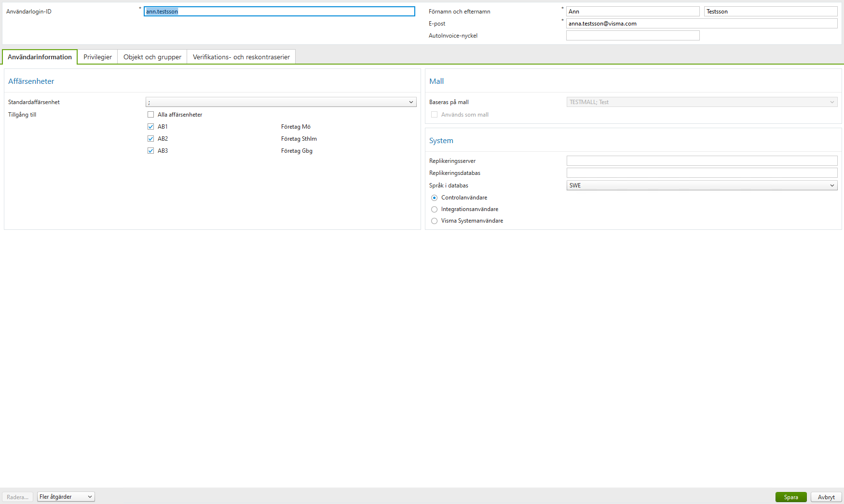Disable access to AB3
Screen dimensions: 844x504
pos(150,150)
